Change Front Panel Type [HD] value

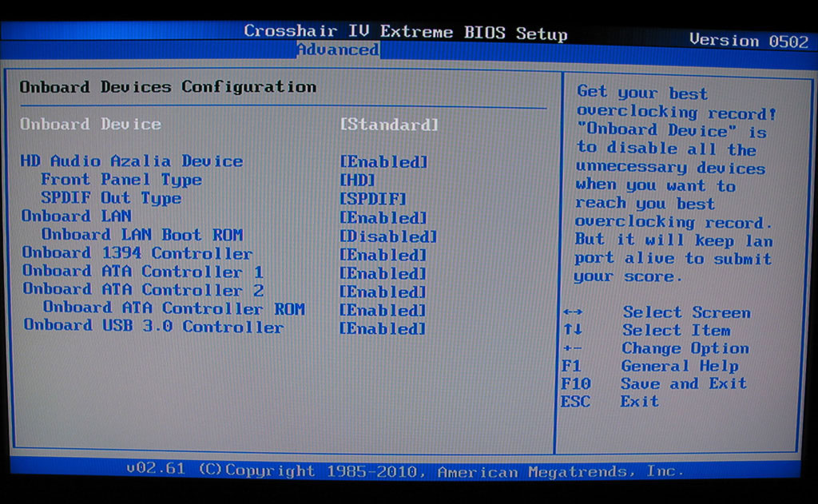[357, 180]
